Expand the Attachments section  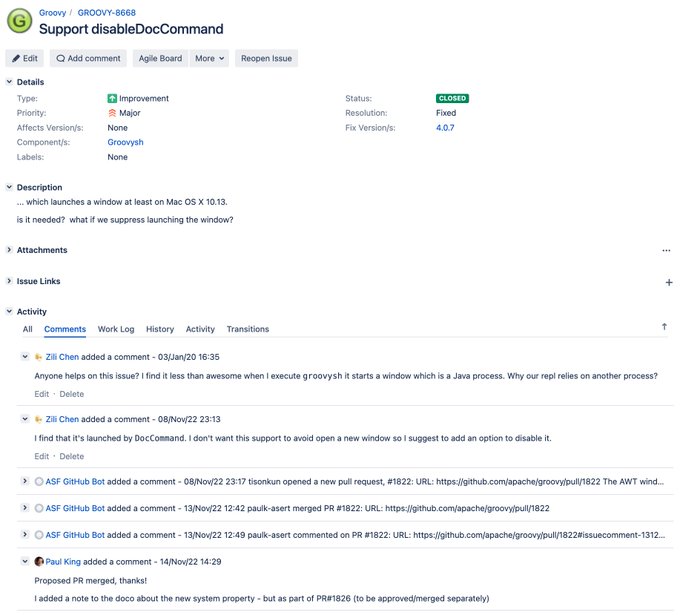[x=9, y=250]
